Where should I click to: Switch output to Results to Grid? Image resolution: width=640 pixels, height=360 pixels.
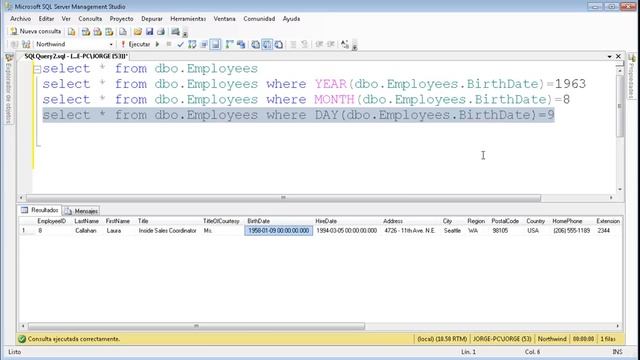pos(267,44)
